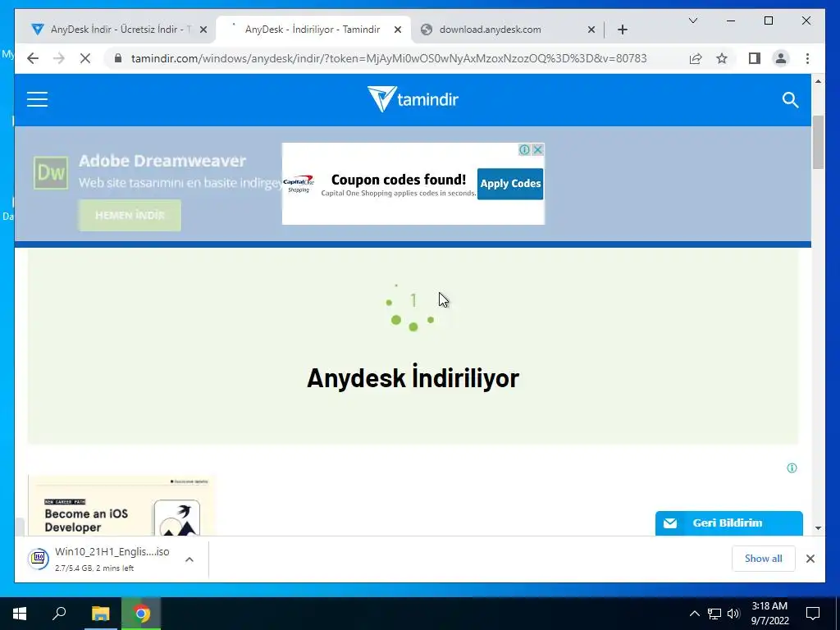Open the tamindir hamburger menu
The image size is (840, 630).
(x=37, y=99)
